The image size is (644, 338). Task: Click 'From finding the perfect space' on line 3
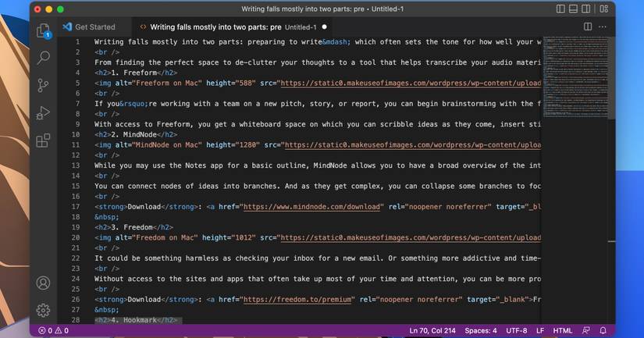(158, 62)
